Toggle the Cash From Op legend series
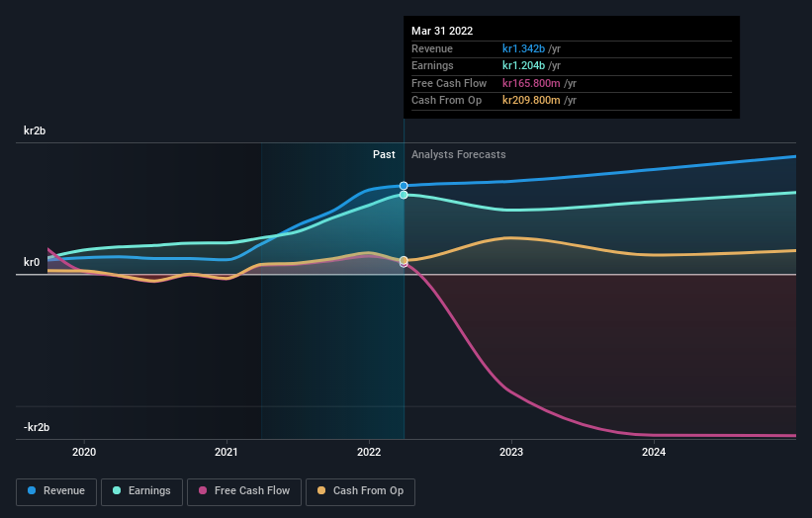 coord(360,491)
